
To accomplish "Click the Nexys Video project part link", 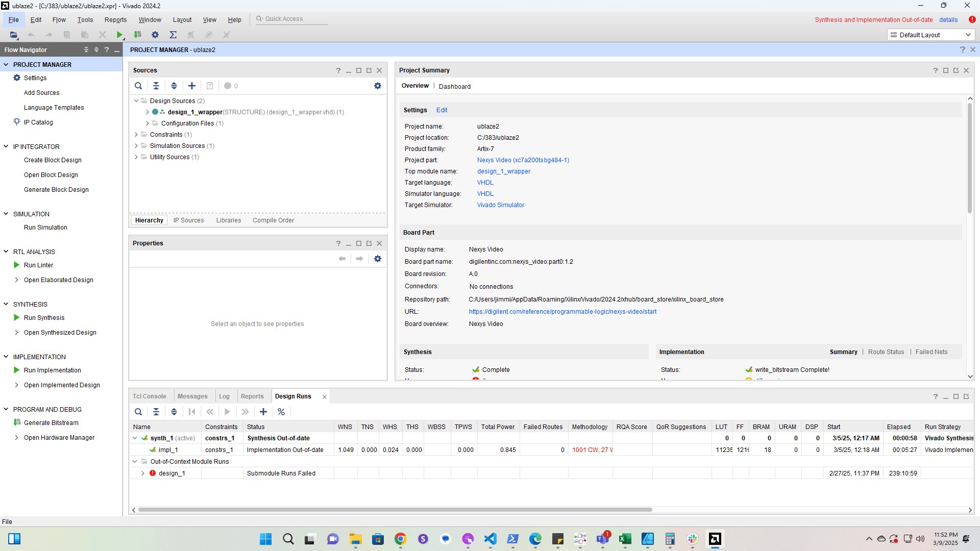I will 523,160.
